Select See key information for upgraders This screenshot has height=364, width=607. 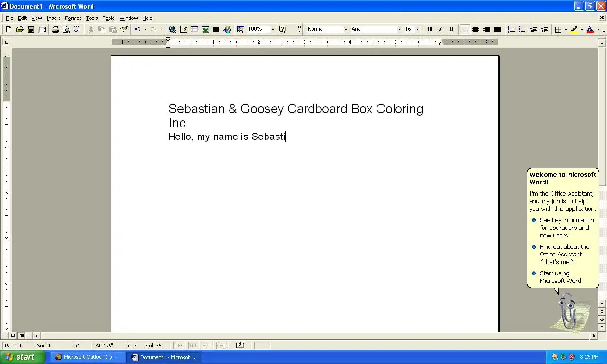[563, 227]
